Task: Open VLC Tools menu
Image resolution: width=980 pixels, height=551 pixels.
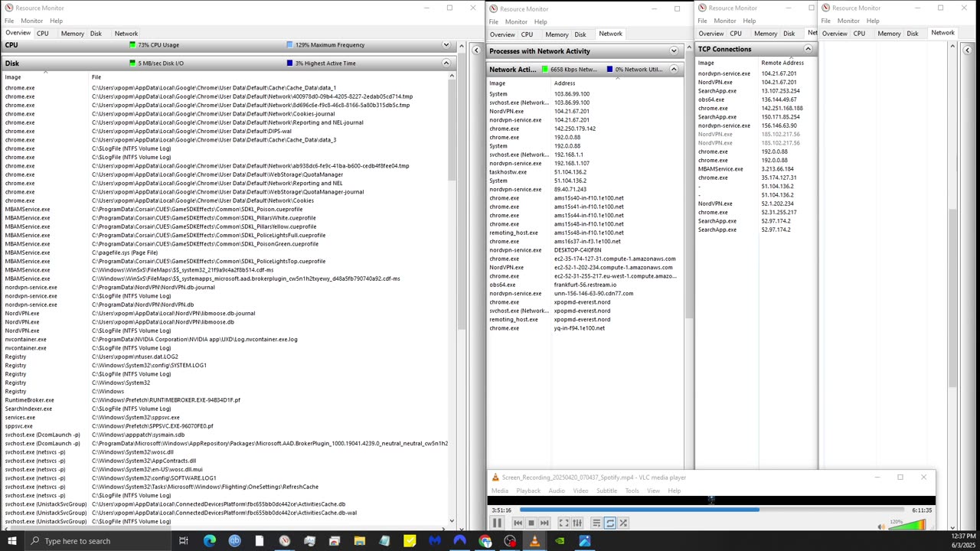Action: [632, 491]
